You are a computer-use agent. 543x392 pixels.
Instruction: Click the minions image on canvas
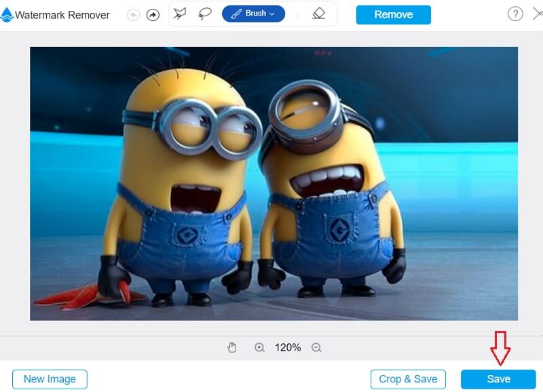(x=274, y=183)
